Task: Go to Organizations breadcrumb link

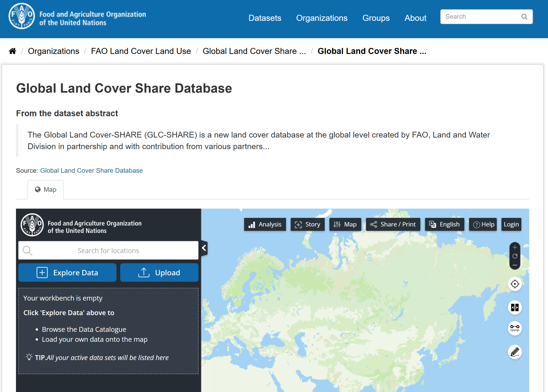Action: coord(54,51)
